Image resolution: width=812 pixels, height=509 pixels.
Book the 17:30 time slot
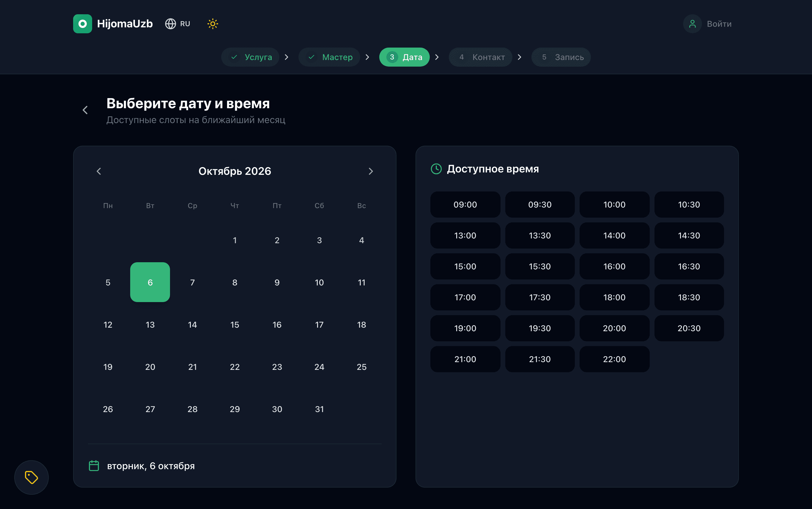click(x=540, y=297)
